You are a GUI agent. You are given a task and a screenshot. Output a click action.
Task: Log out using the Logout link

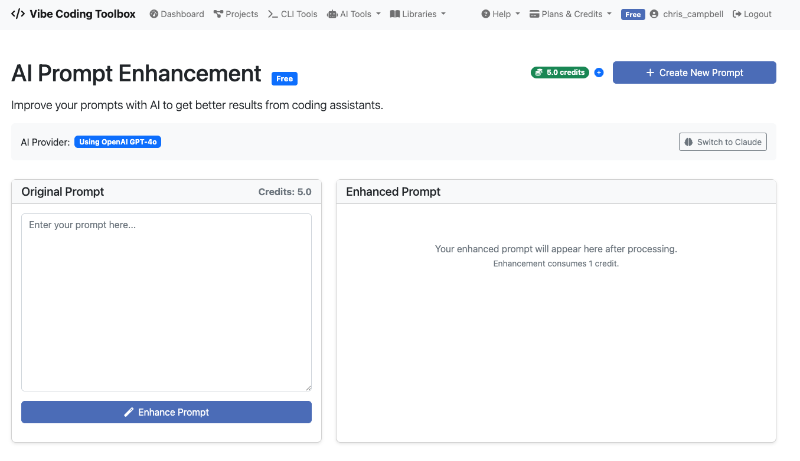[x=752, y=14]
